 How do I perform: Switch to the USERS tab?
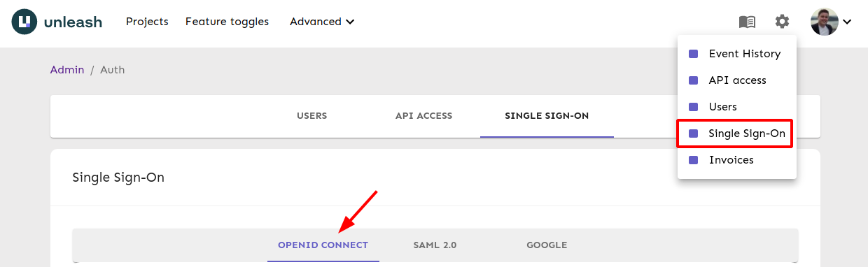click(312, 116)
